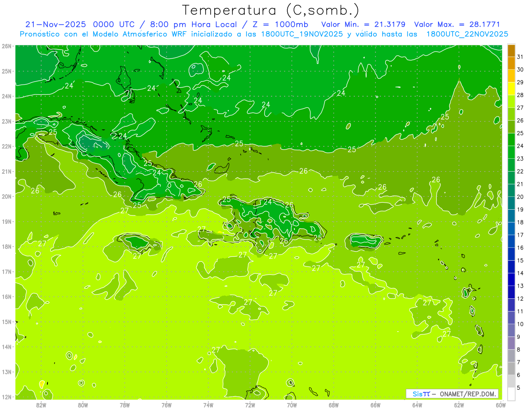The width and height of the screenshot is (532, 411).
Task: Click the 'Valor Max. = 28.1771' value
Action: point(457,24)
